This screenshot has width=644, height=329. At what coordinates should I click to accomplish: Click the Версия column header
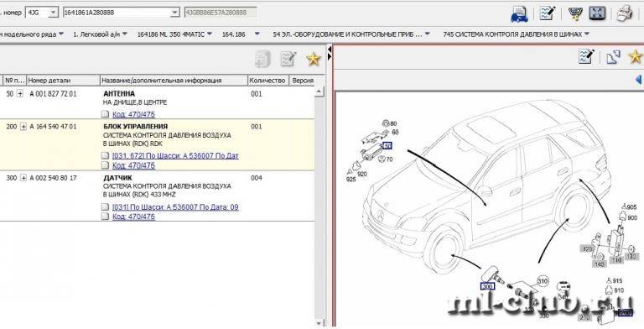303,81
